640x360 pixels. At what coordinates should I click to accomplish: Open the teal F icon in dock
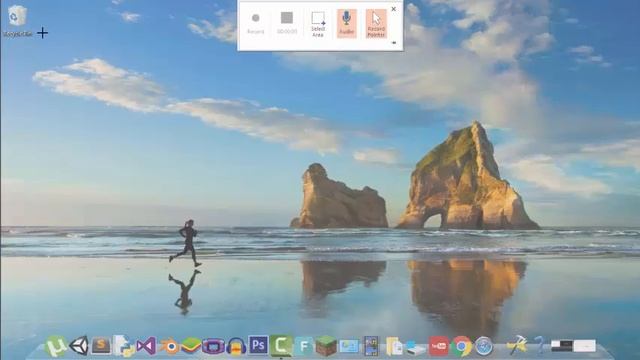click(x=303, y=346)
